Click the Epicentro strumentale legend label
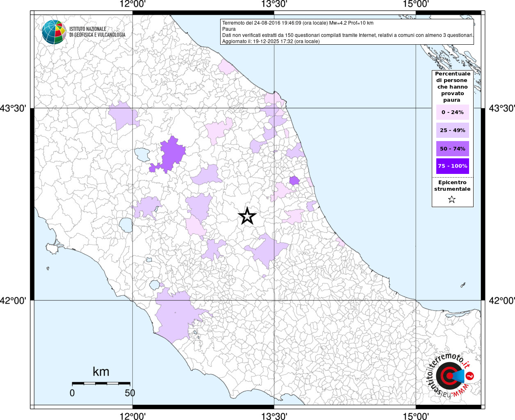The image size is (515, 420). (x=452, y=186)
